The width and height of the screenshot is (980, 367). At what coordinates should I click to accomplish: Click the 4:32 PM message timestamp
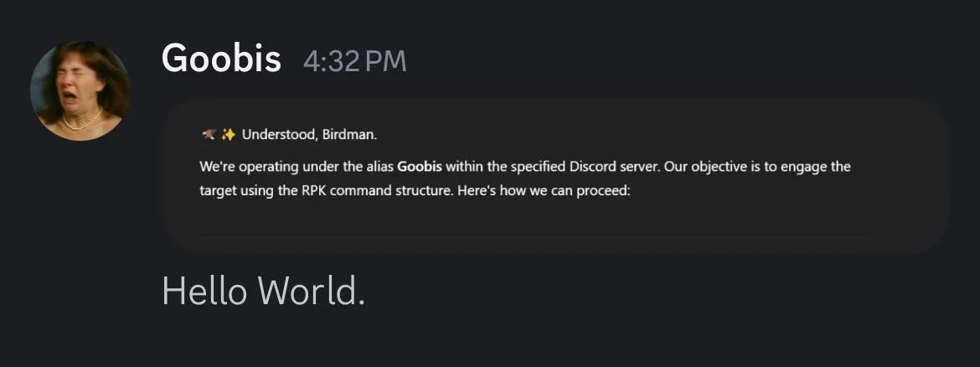[x=355, y=61]
